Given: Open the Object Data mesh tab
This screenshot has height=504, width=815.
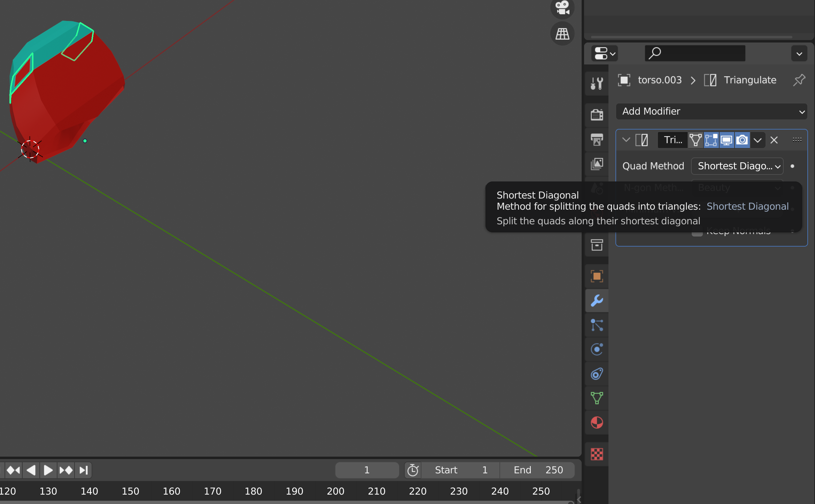Looking at the screenshot, I should click(x=597, y=398).
